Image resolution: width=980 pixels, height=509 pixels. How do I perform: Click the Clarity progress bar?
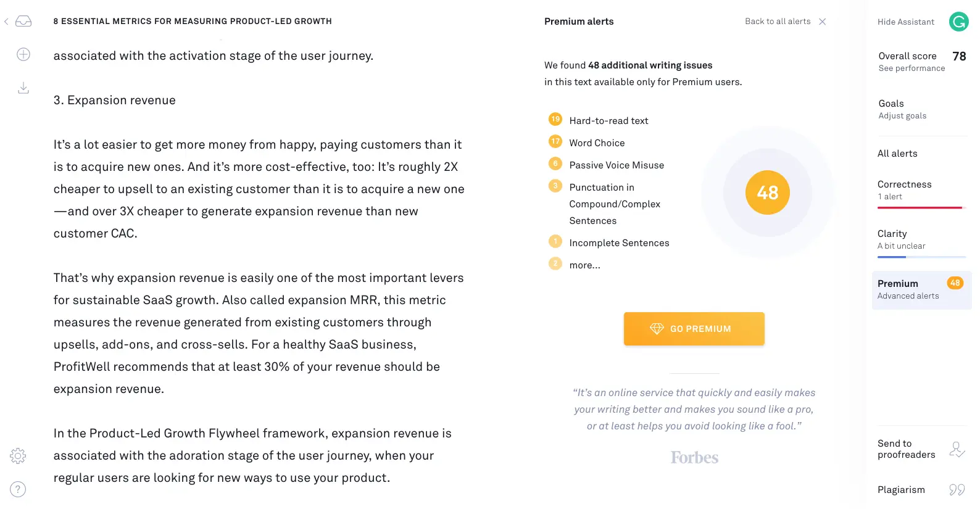click(x=921, y=257)
